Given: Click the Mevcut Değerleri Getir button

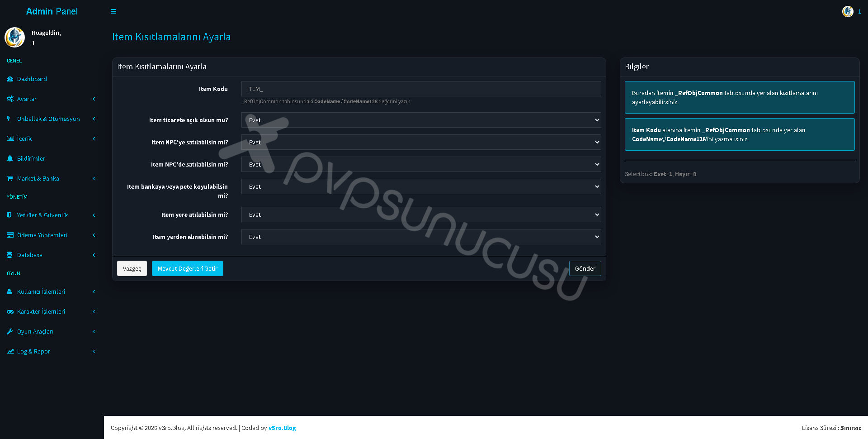Looking at the screenshot, I should click(188, 268).
